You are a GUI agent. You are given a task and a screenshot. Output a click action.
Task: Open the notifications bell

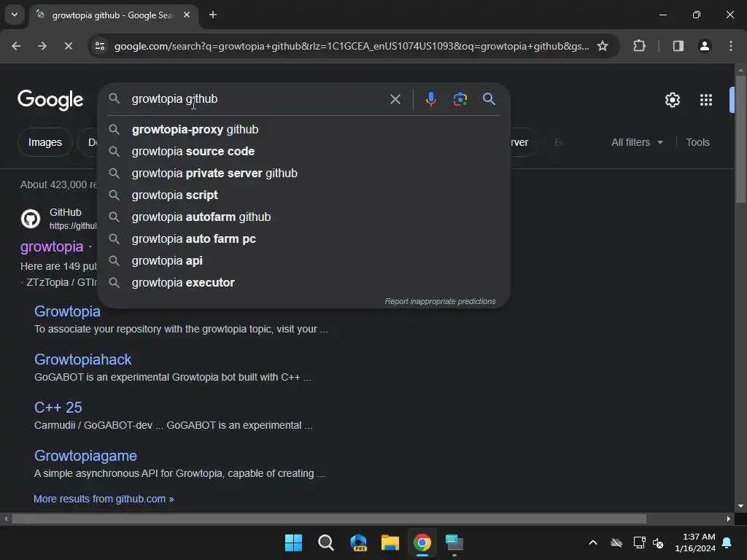pyautogui.click(x=727, y=542)
